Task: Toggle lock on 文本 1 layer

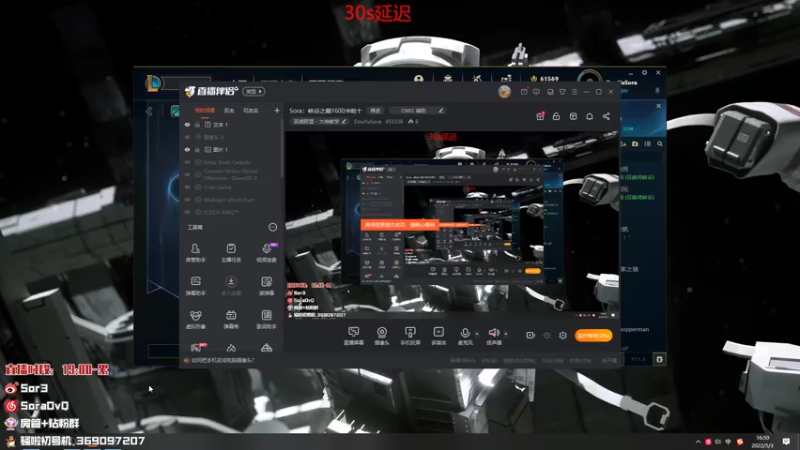Action: click(197, 124)
